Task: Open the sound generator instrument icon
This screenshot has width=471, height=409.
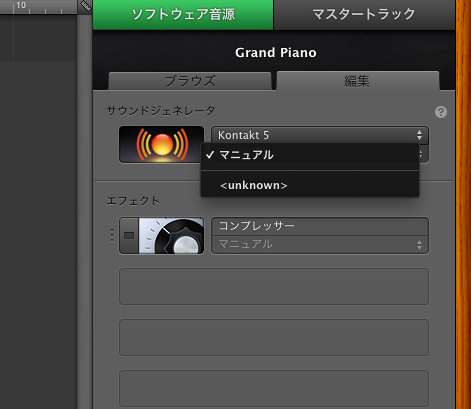Action: tap(161, 144)
